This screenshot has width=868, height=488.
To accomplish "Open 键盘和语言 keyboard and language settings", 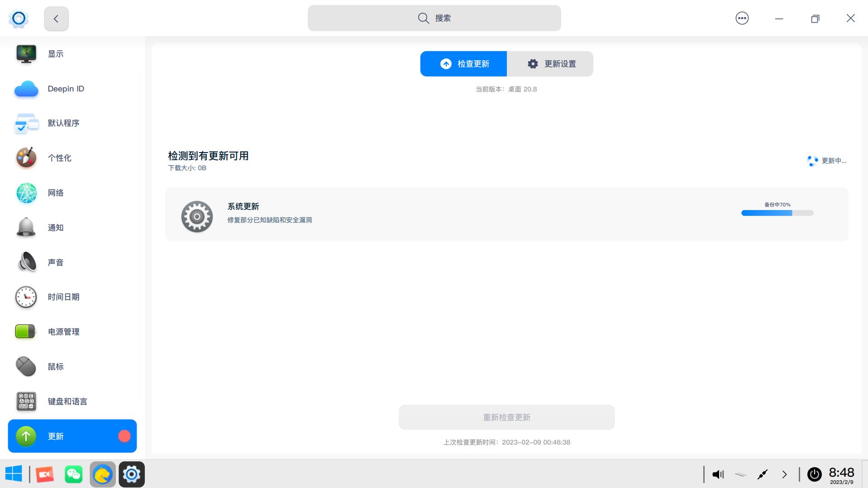I will (x=67, y=401).
